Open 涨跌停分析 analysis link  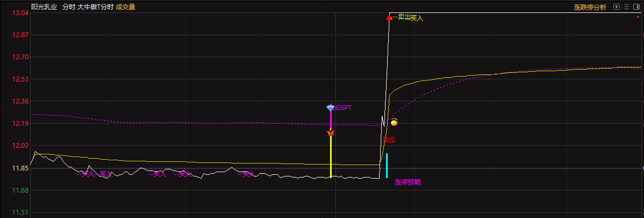[x=590, y=7]
